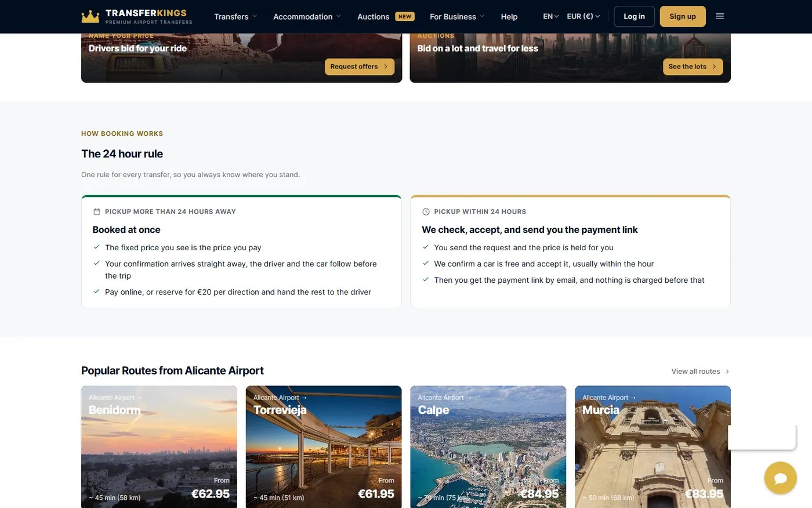Image resolution: width=812 pixels, height=508 pixels.
Task: Open the hamburger menu icon
Action: pos(720,16)
